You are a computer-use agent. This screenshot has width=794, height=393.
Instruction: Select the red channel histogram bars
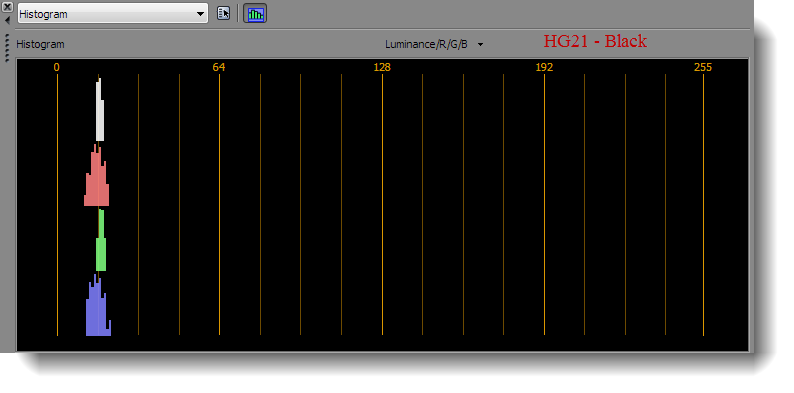96,175
